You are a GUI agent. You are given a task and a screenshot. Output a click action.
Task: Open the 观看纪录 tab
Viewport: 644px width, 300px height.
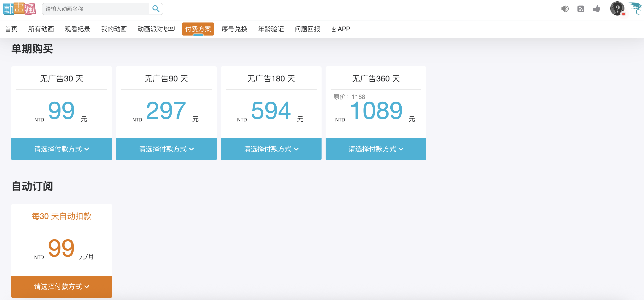click(77, 29)
